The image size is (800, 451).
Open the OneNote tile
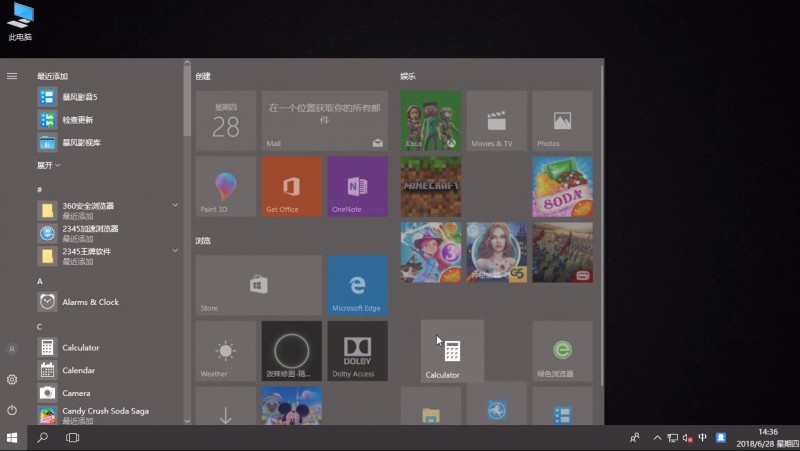coord(358,187)
